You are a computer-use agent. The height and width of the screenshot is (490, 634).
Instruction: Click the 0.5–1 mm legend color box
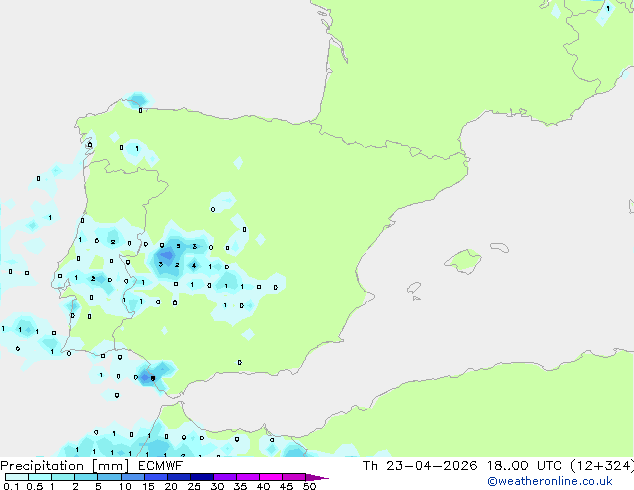coord(40,477)
